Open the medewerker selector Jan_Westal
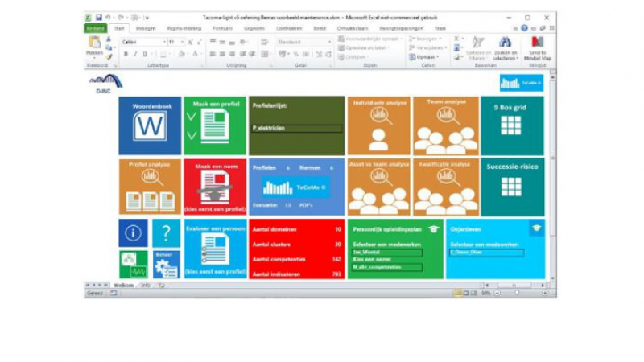Screen dimensions: 644x362 (385, 252)
